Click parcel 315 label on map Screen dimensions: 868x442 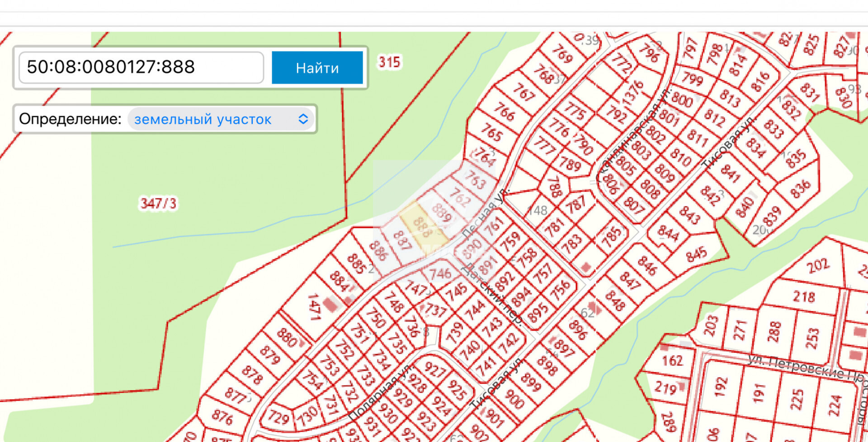pyautogui.click(x=389, y=62)
